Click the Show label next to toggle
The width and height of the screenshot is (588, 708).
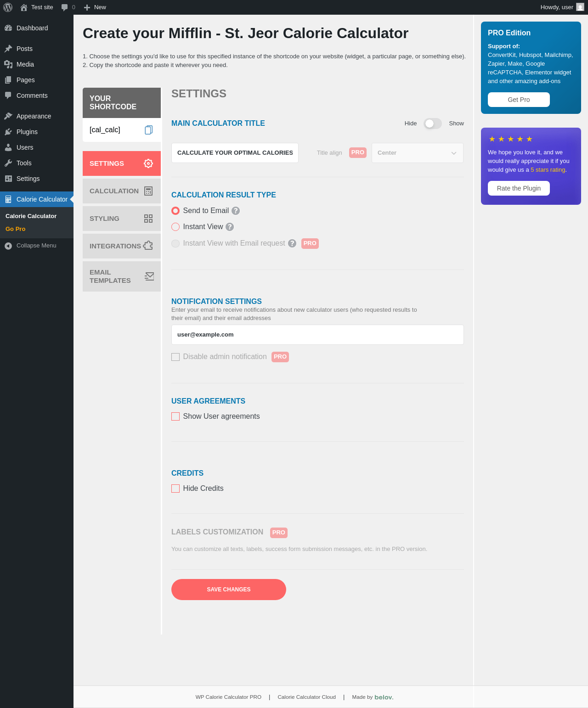coord(456,124)
